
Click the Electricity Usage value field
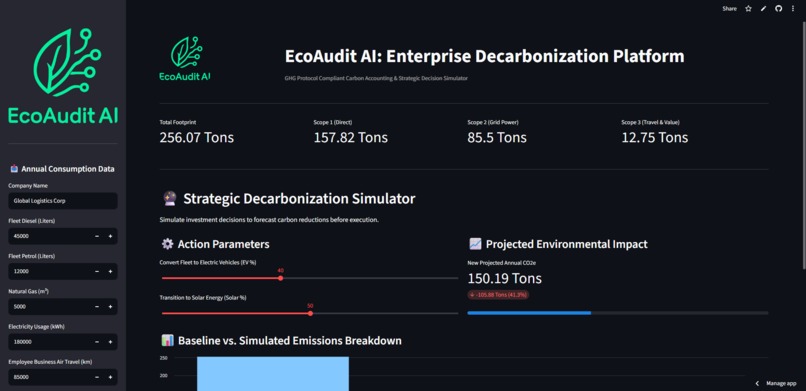coord(49,342)
